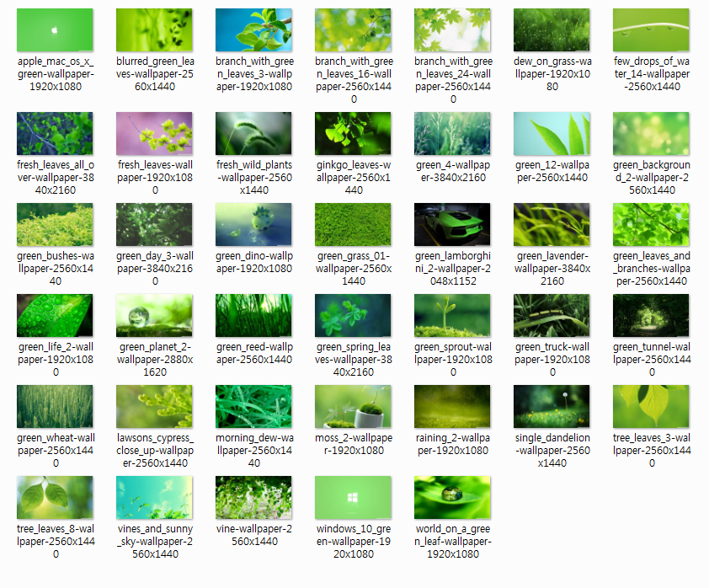This screenshot has width=709, height=588.
Task: Select the fresh_wild_plants wallpaper thumbnail
Action: 253,133
